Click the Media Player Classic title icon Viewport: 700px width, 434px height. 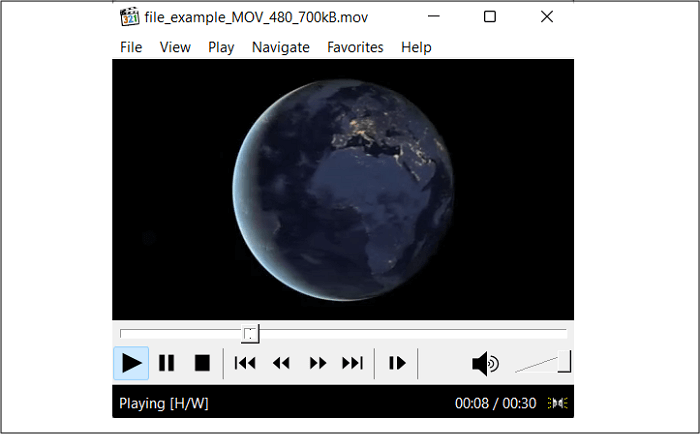(129, 17)
